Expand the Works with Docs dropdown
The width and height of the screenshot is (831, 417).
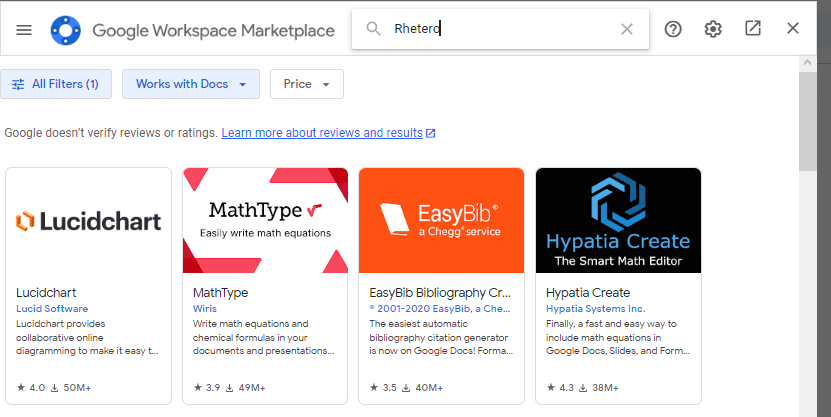click(x=191, y=84)
